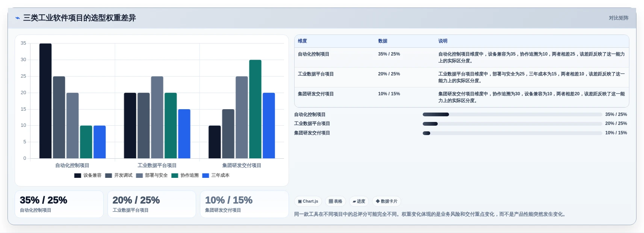644x233 pixels.
Task: Click the 说明 column header
Action: coord(443,41)
